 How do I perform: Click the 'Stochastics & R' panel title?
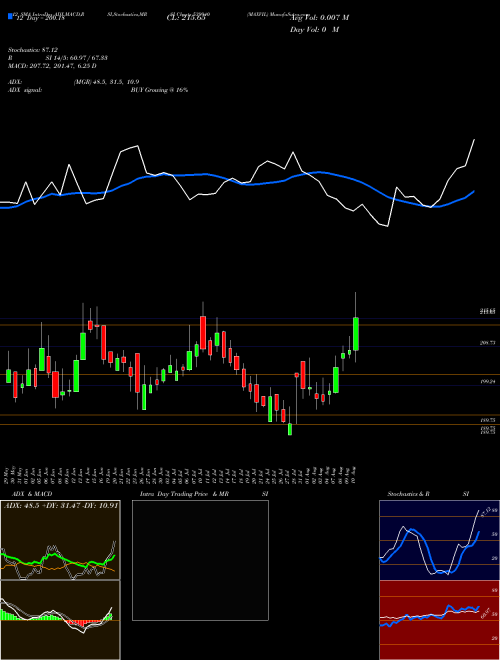(409, 494)
